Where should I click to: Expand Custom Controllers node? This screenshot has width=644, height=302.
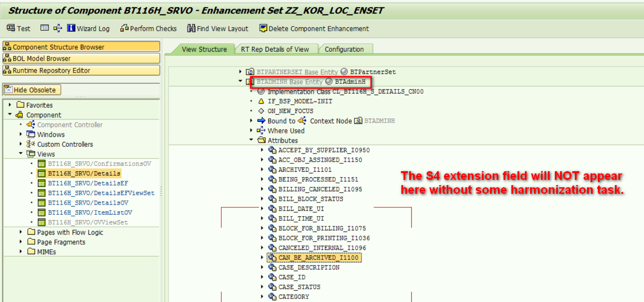point(20,144)
